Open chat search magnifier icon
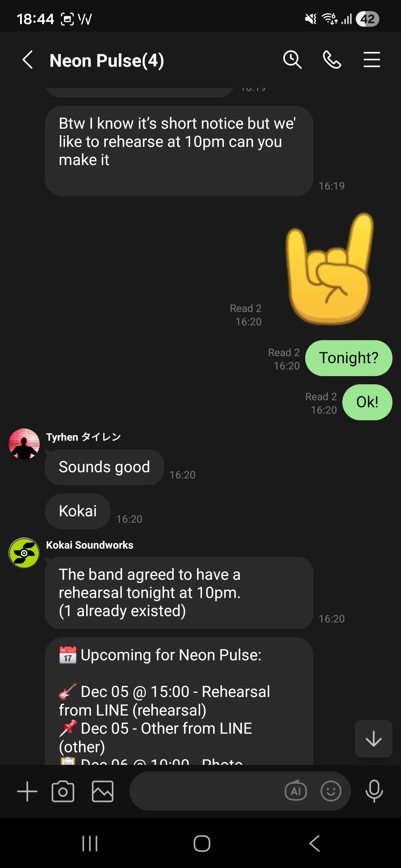401x868 pixels. tap(293, 60)
